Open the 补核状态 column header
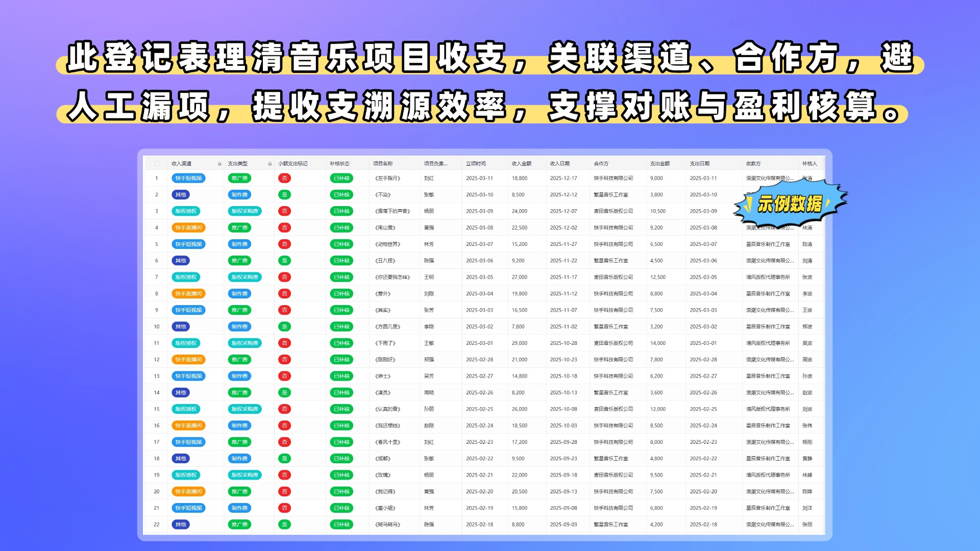This screenshot has height=551, width=980. [339, 164]
